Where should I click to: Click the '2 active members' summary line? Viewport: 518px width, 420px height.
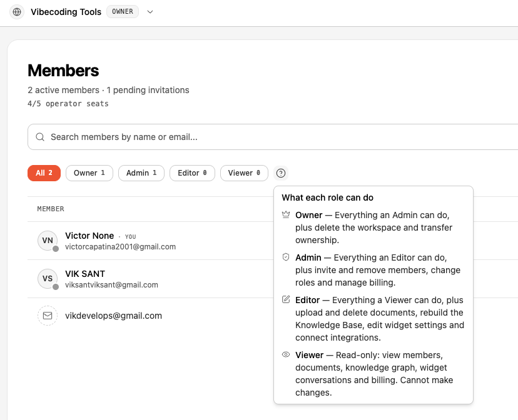point(108,90)
